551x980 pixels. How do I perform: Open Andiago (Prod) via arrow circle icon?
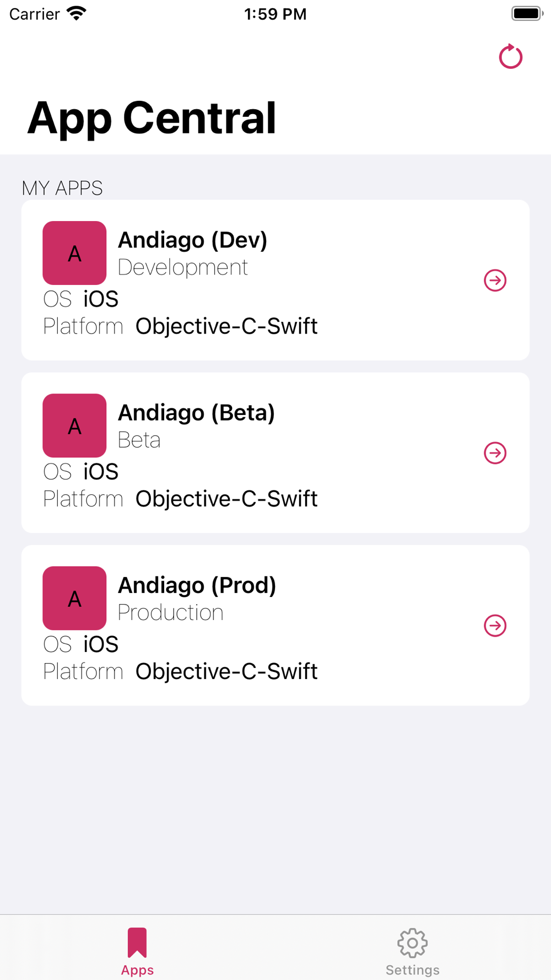[495, 626]
